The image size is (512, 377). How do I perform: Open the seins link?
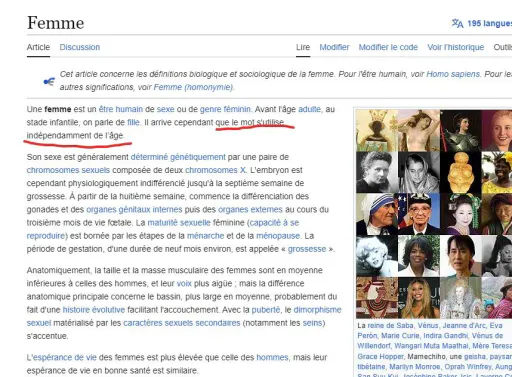(x=312, y=323)
